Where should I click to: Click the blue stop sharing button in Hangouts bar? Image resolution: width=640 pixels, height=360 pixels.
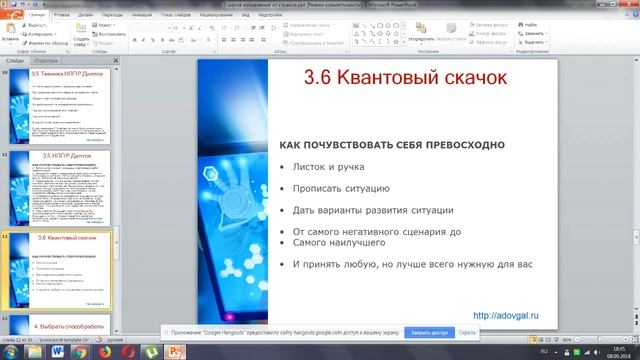point(429,333)
